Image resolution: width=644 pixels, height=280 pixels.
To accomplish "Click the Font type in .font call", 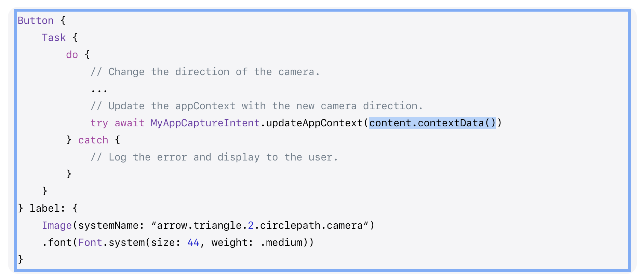I will [90, 242].
